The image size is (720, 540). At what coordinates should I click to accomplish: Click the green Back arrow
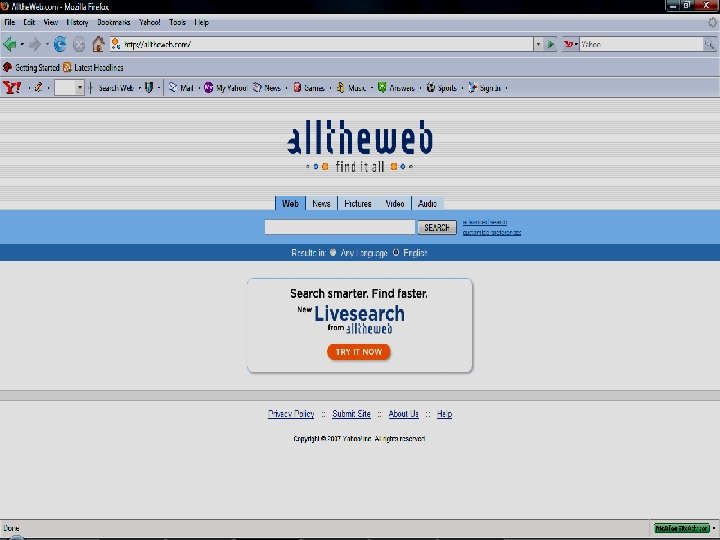click(9, 45)
